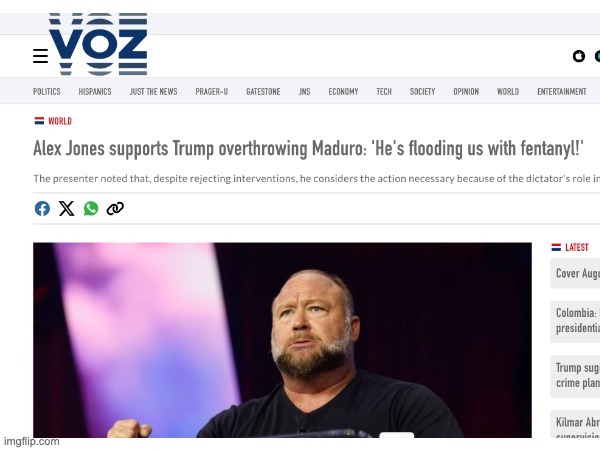Open the Colombia latest story

[x=575, y=321]
